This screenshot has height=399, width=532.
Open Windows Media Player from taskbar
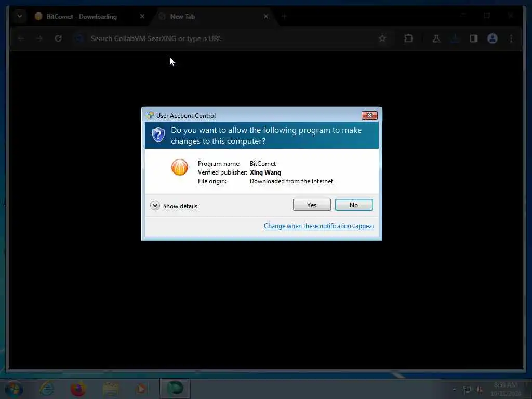(141, 389)
